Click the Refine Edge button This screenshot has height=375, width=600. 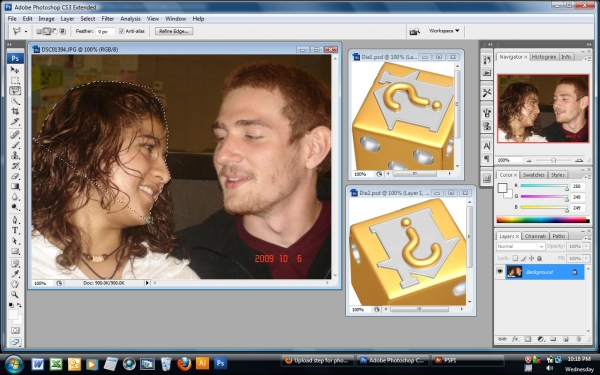(x=174, y=31)
